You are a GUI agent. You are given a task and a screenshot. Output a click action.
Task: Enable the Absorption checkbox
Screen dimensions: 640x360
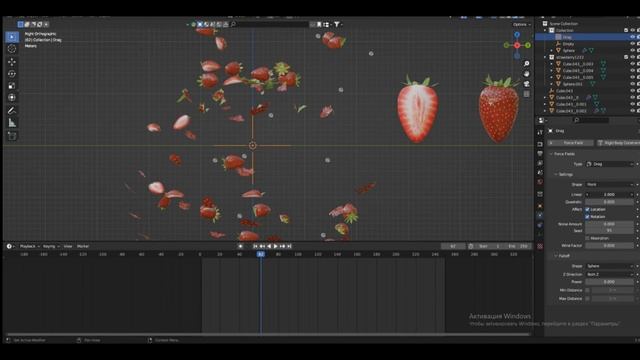point(587,238)
